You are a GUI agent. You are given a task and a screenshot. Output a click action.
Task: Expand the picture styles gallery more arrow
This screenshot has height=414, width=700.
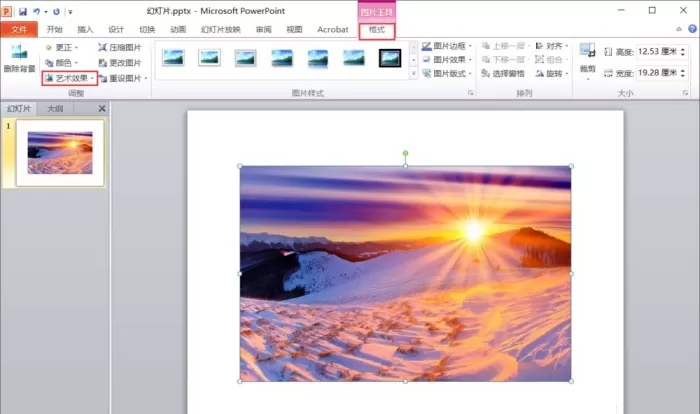pos(413,73)
